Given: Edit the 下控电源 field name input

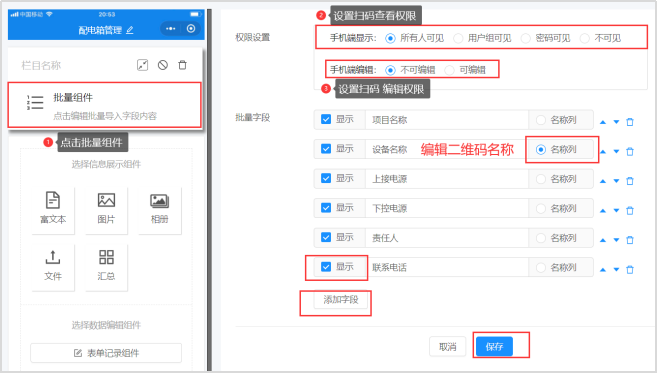Looking at the screenshot, I should (447, 208).
